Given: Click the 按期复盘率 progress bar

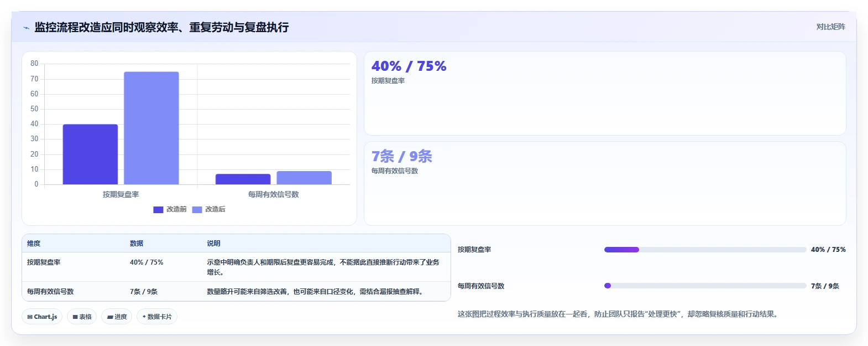Looking at the screenshot, I should [705, 250].
